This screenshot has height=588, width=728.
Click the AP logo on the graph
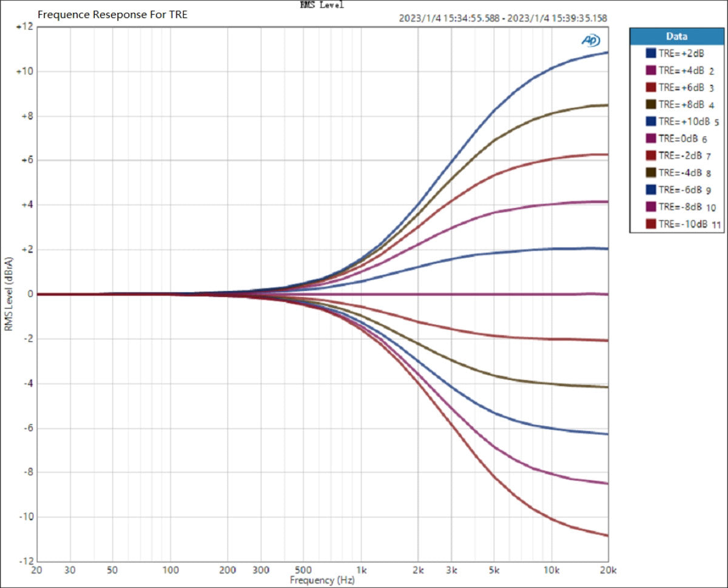tap(590, 40)
